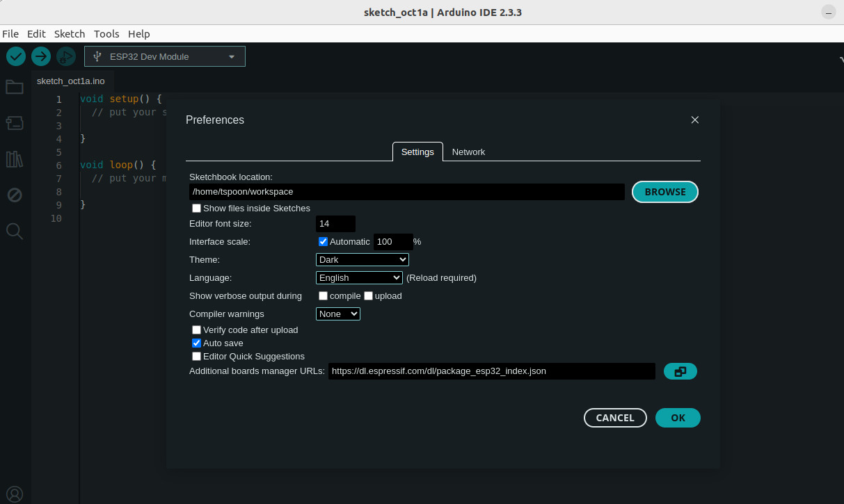
Task: Open the Compiler warnings dropdown
Action: pos(338,314)
